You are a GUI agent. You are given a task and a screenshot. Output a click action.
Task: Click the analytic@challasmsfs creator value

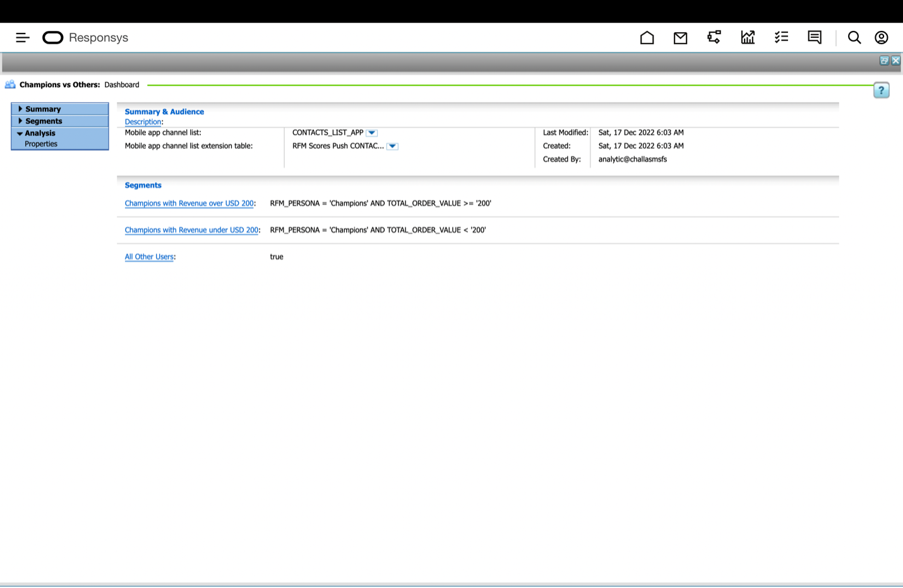[633, 159]
